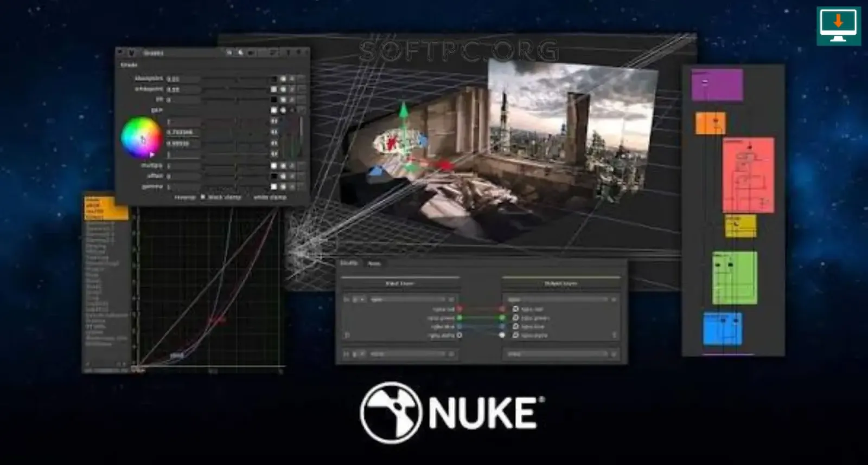The width and height of the screenshot is (868, 465).
Task: Select the blue backdrop in node graph
Action: [x=723, y=328]
